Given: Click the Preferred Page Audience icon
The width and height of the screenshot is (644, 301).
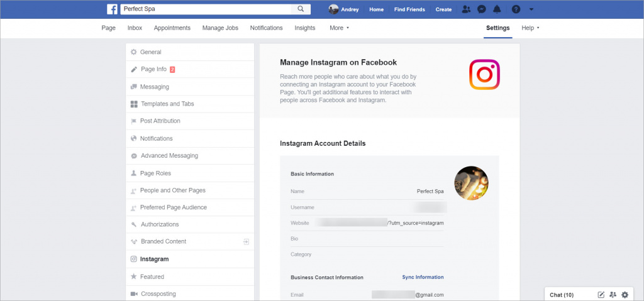Looking at the screenshot, I should click(x=133, y=208).
